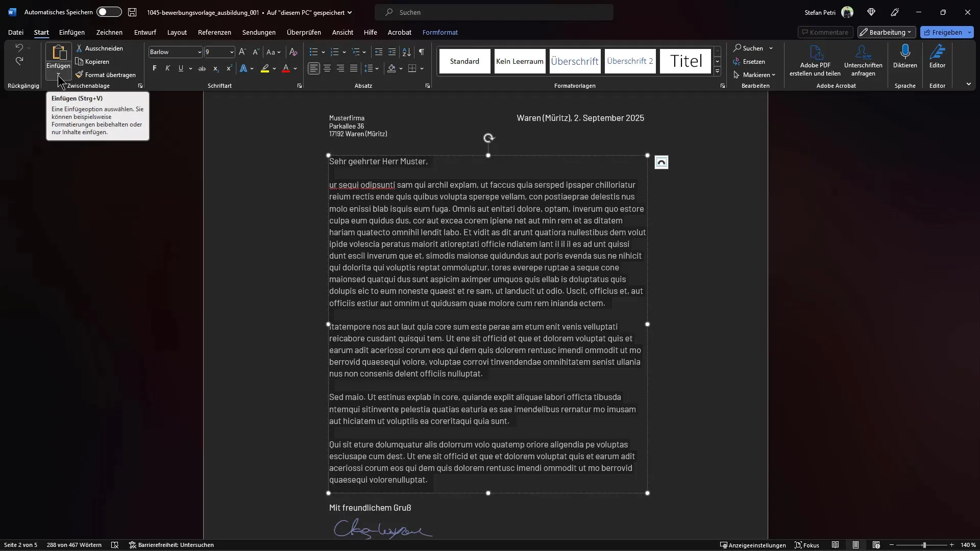Viewport: 980px width, 551px height.
Task: Click the Underline formatting icon
Action: pos(180,68)
